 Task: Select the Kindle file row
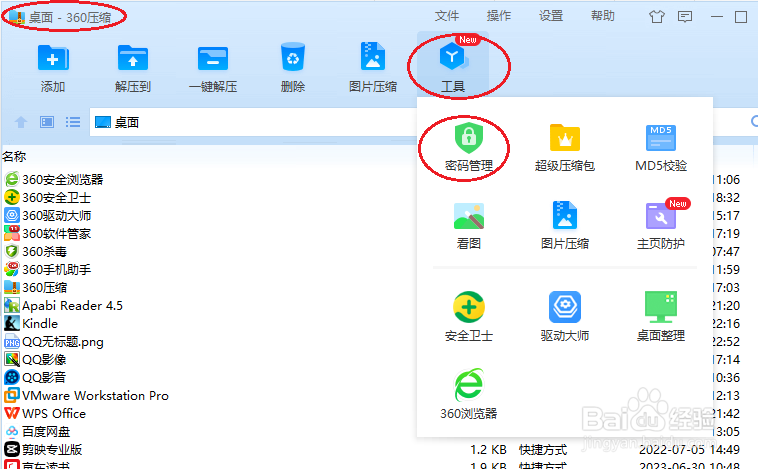31,323
